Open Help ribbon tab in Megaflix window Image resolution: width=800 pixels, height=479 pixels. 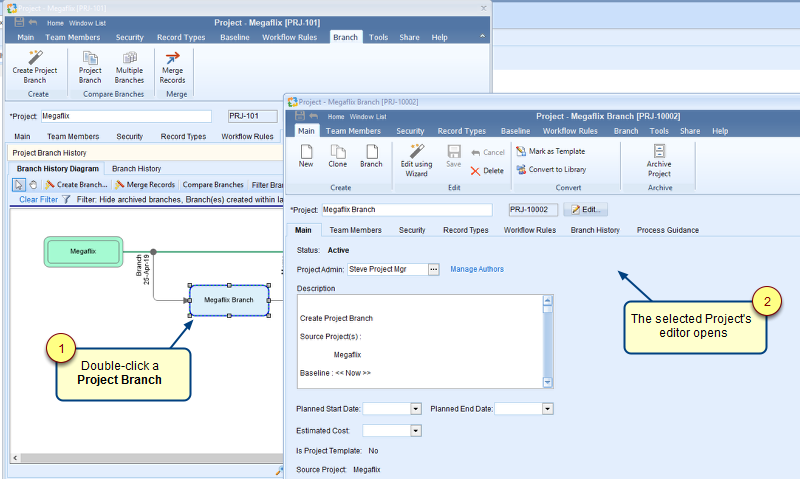pyautogui.click(x=439, y=37)
